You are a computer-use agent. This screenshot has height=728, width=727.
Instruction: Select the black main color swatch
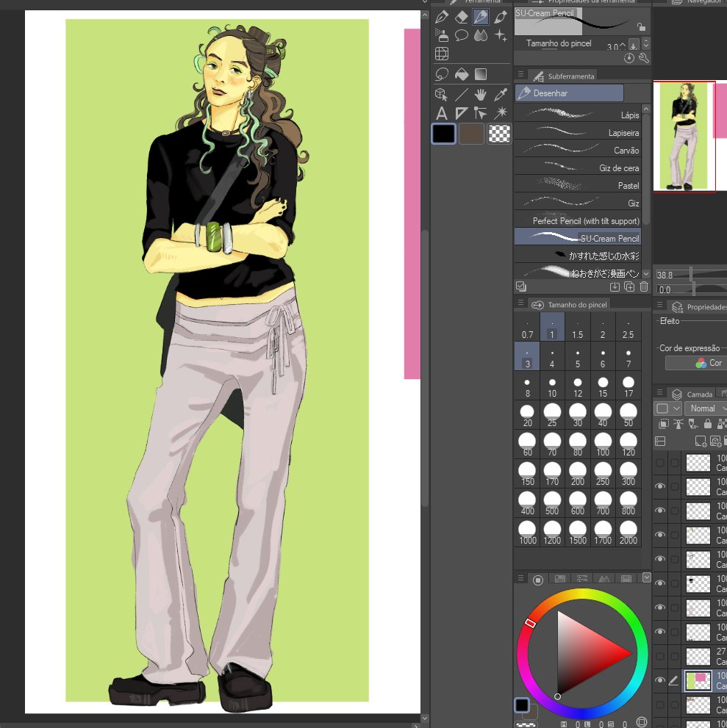[x=444, y=134]
